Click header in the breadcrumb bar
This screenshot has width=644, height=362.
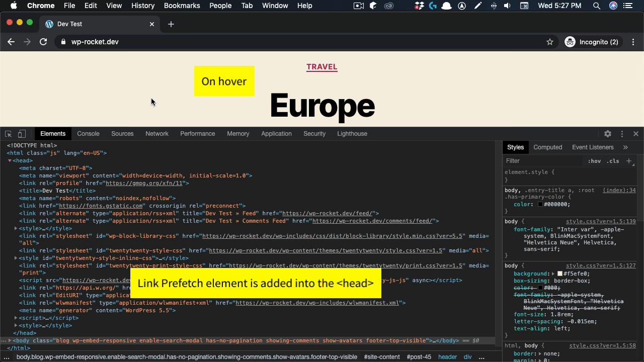pyautogui.click(x=447, y=357)
